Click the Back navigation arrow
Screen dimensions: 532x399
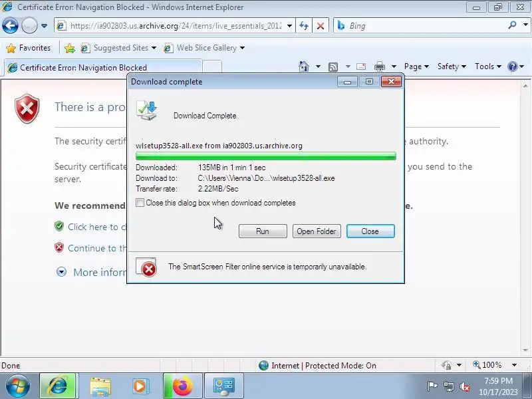(10, 25)
